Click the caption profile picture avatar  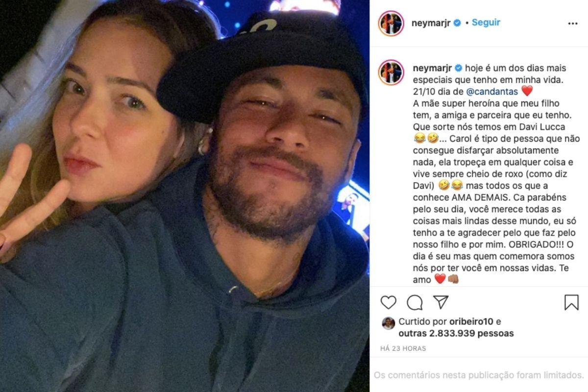(x=391, y=73)
